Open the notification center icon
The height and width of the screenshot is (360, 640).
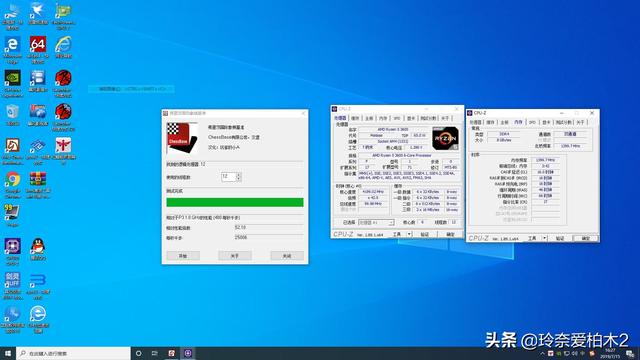point(630,353)
